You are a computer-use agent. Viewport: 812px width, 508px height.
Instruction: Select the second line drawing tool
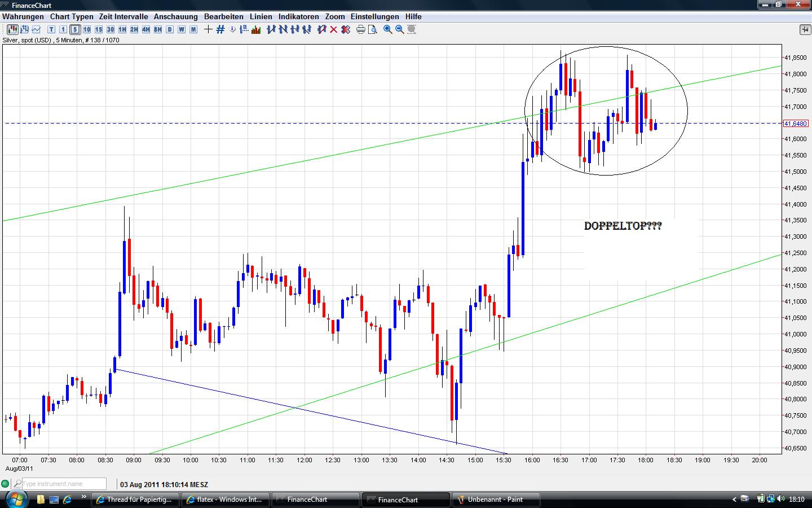coord(283,29)
